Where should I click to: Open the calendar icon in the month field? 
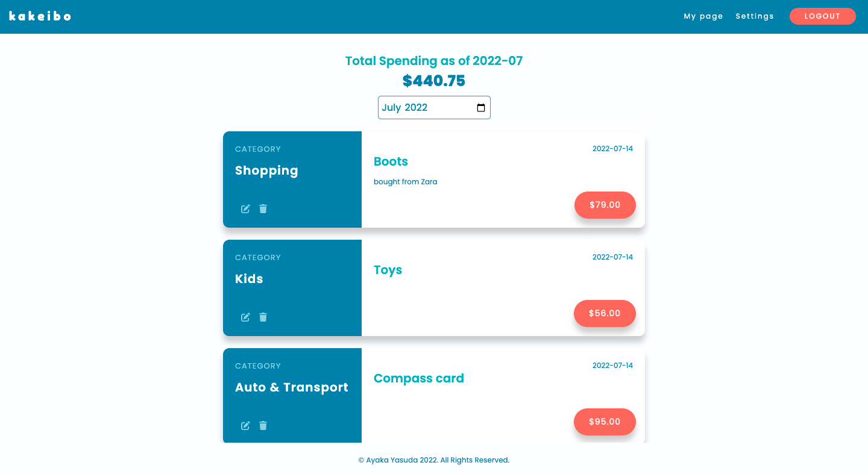click(480, 107)
